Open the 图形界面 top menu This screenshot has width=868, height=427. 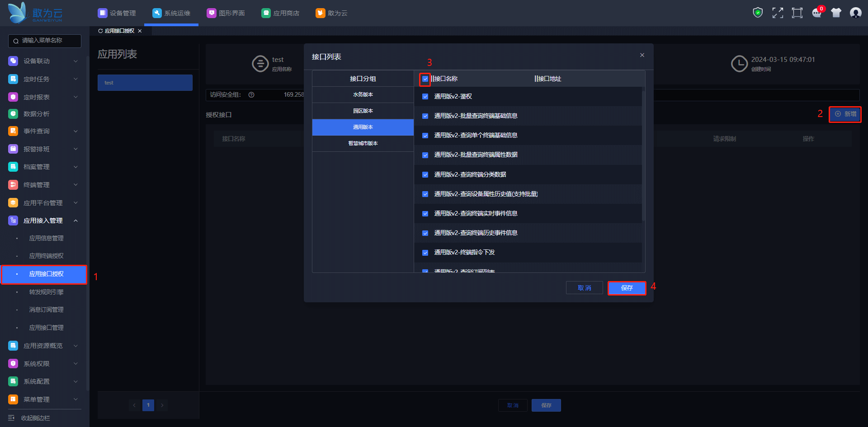tap(226, 13)
